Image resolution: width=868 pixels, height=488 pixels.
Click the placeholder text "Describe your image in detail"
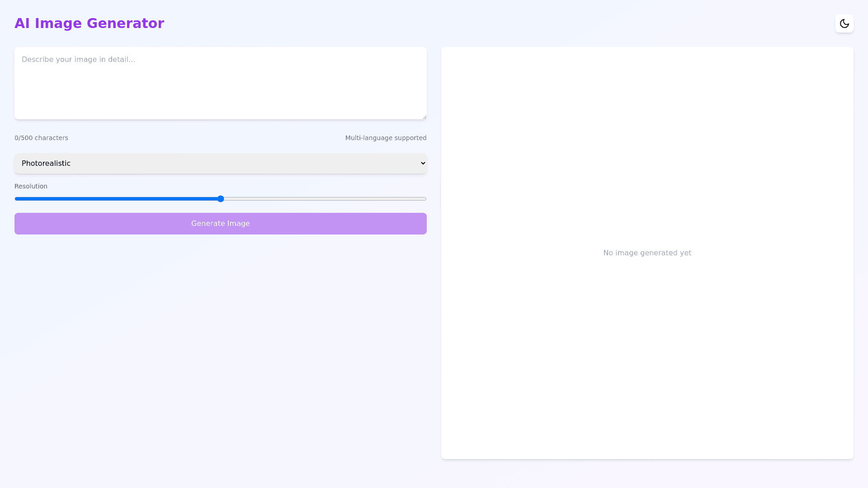[78, 60]
